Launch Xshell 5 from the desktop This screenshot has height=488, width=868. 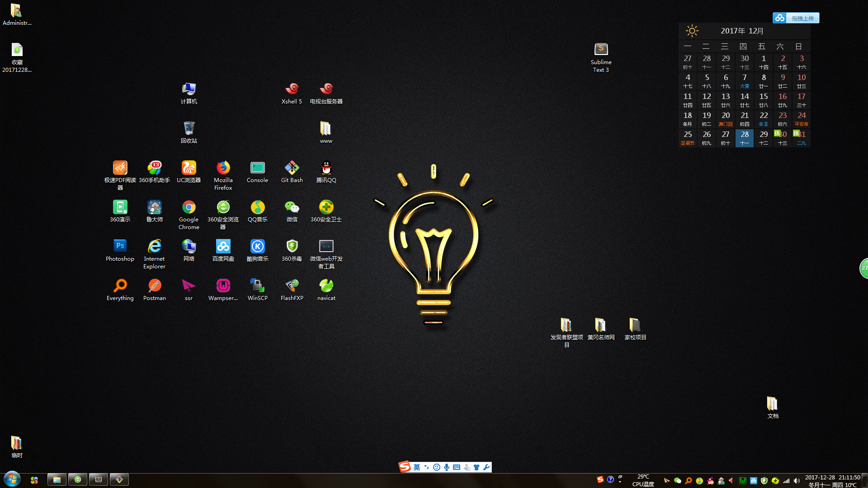tap(292, 93)
